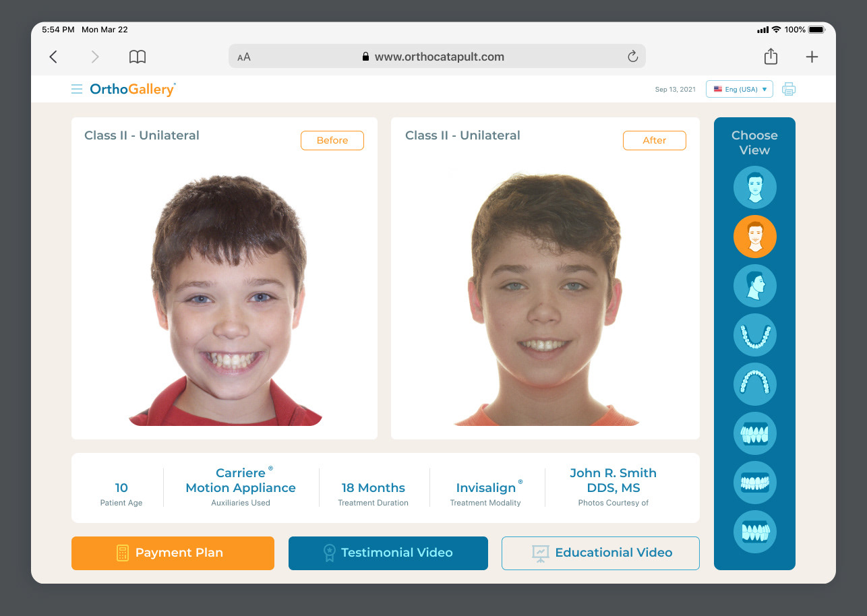
Task: Click the Before label button
Action: [332, 140]
